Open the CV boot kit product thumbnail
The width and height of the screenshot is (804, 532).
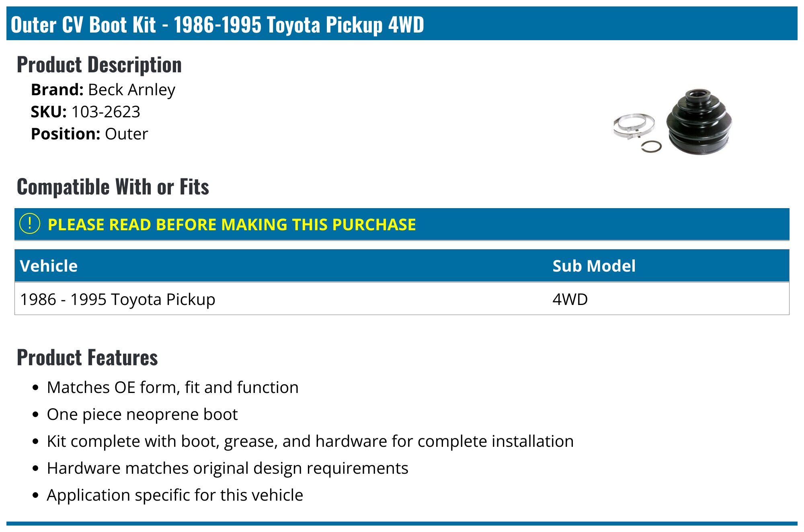pyautogui.click(x=673, y=122)
